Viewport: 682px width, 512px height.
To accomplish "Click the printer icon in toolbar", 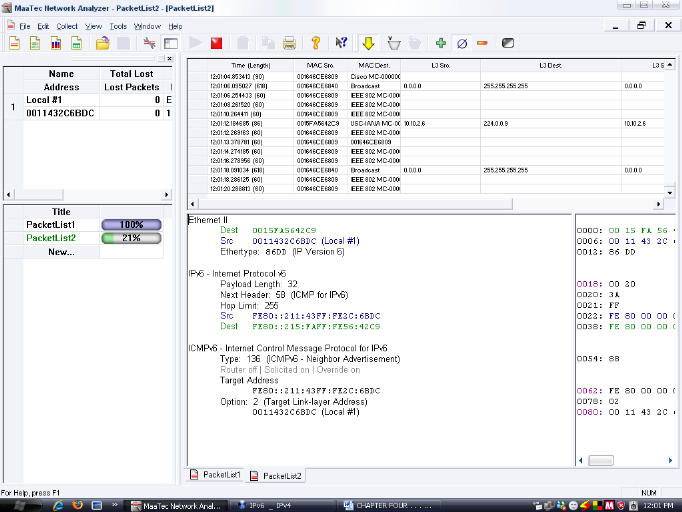I will (x=289, y=43).
